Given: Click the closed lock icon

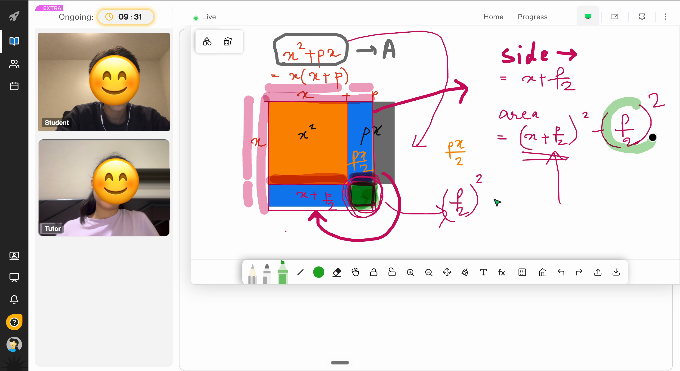Looking at the screenshot, I should [373, 272].
